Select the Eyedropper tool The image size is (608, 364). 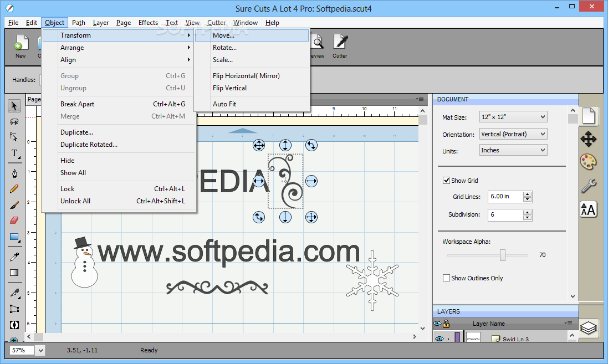pos(14,256)
